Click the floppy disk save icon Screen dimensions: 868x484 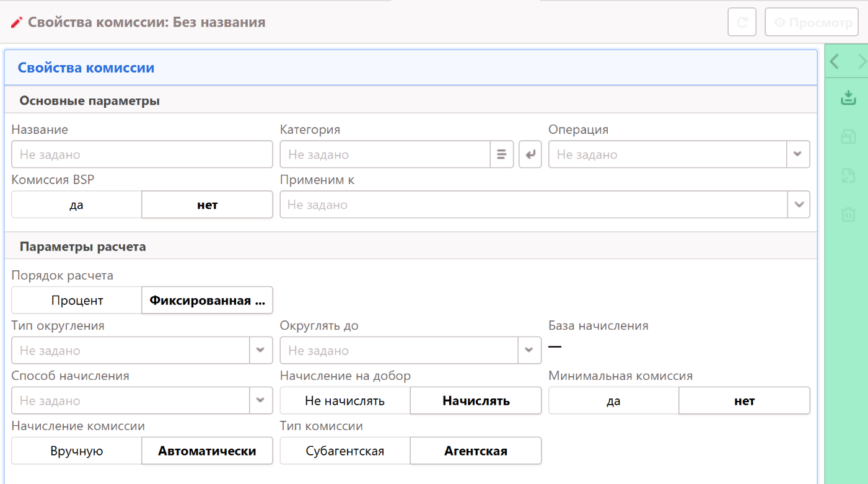coord(848,137)
